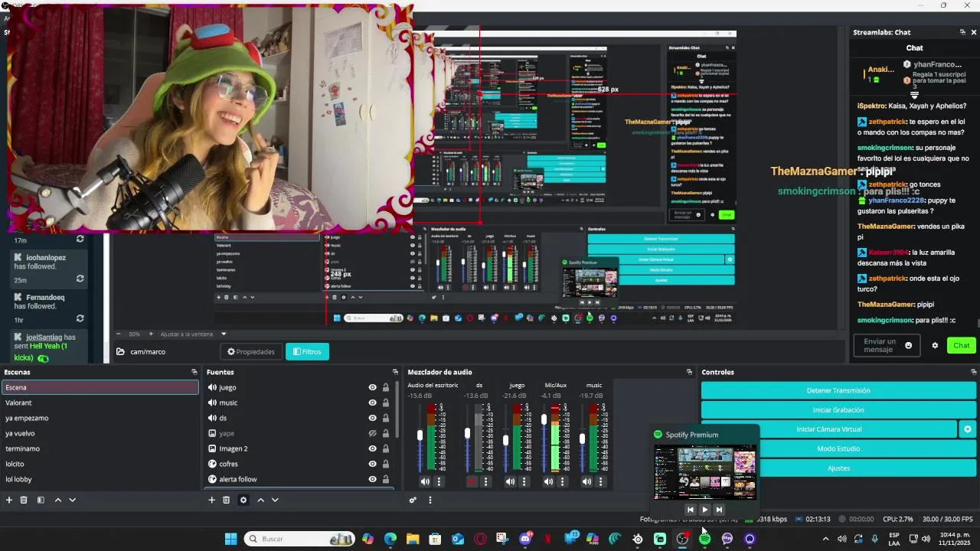The width and height of the screenshot is (980, 551).
Task: Adjust the Audio del escritorio volume fader
Action: coord(420,435)
